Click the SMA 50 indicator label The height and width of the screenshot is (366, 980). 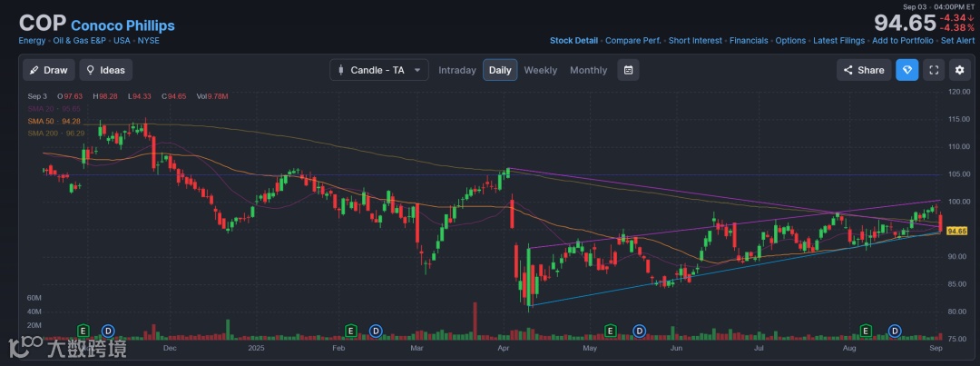(x=54, y=122)
